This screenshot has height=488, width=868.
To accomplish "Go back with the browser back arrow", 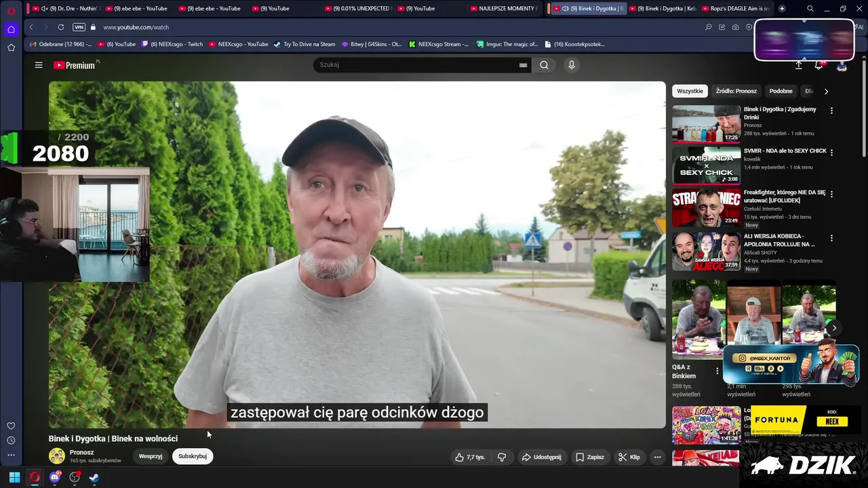I will click(x=31, y=27).
